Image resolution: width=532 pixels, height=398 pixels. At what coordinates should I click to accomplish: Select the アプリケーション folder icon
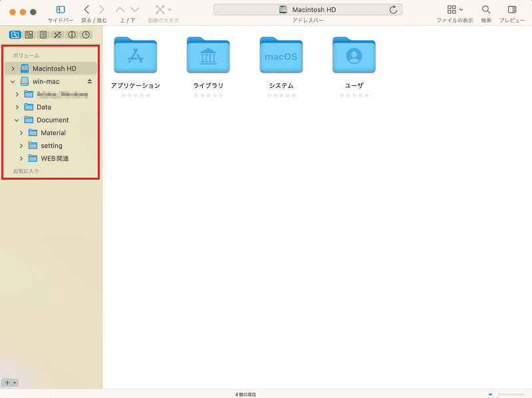tap(136, 55)
